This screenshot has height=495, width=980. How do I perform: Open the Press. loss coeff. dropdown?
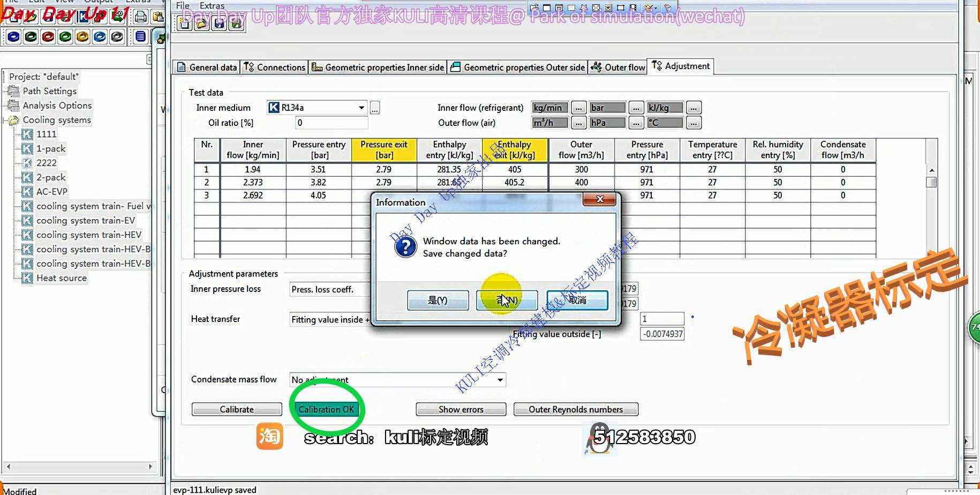pyautogui.click(x=329, y=289)
